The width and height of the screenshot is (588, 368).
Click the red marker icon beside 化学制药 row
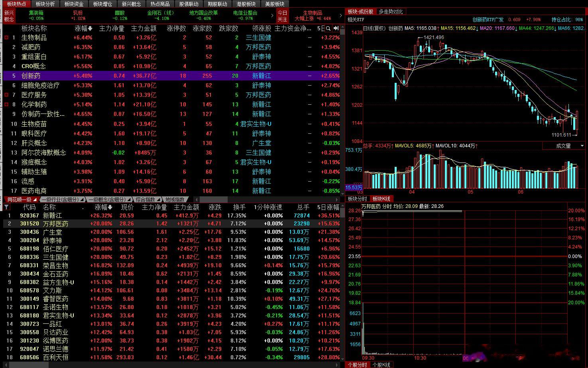pos(6,104)
